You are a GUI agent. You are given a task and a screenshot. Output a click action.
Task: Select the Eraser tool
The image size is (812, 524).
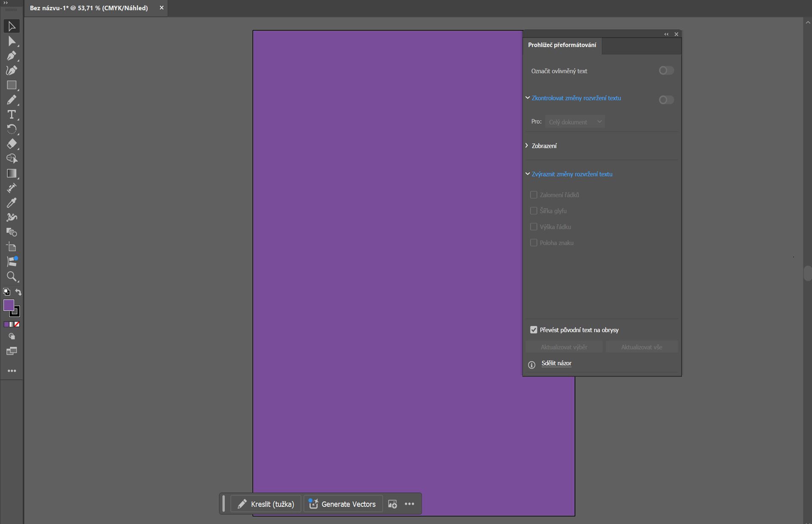[11, 144]
